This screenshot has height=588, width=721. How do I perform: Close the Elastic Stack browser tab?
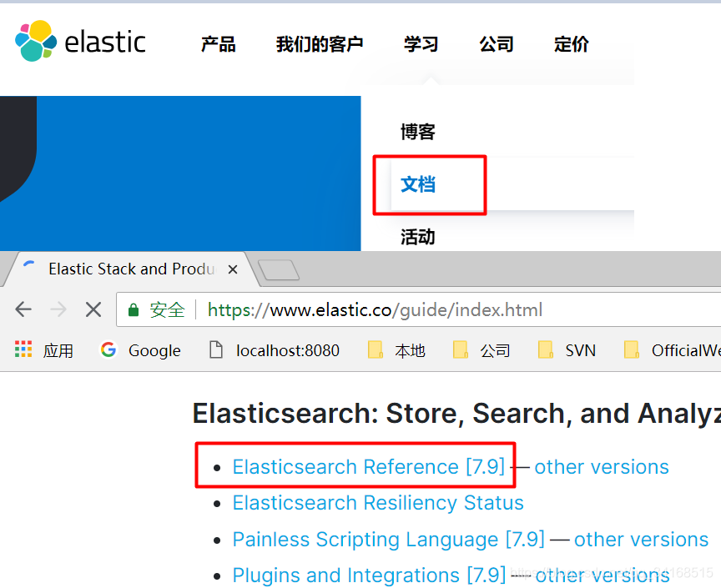(233, 269)
